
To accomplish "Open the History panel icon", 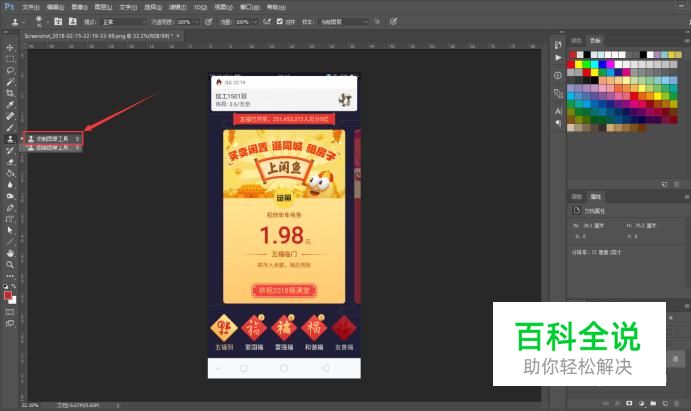I will coord(558,45).
